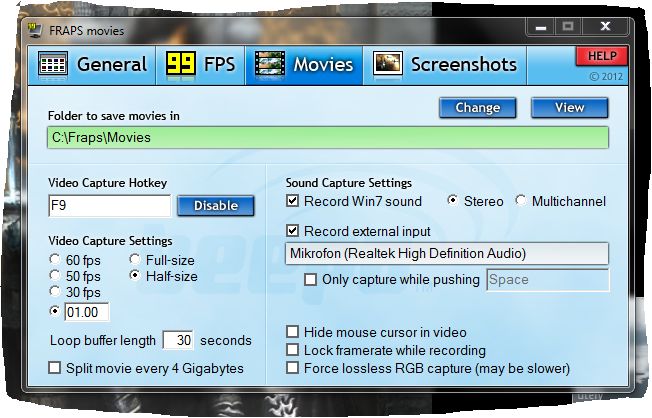Screen dimensions: 652x418
Task: Click the yellow 99 FPS icon
Action: point(181,64)
